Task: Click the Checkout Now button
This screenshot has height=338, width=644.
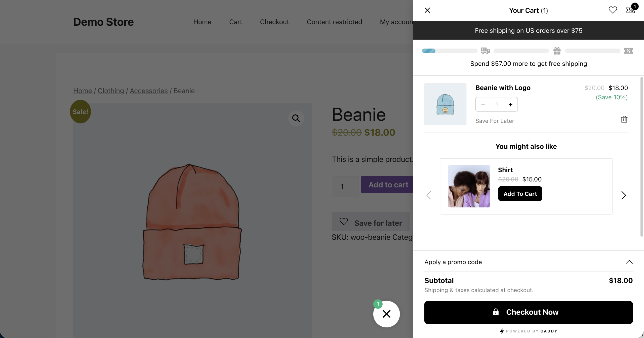Action: click(x=529, y=312)
